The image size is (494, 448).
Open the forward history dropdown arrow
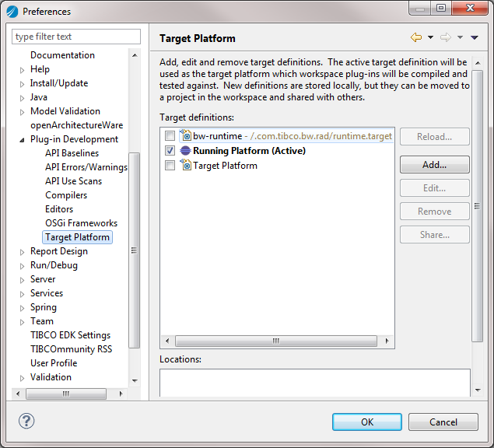(x=460, y=37)
